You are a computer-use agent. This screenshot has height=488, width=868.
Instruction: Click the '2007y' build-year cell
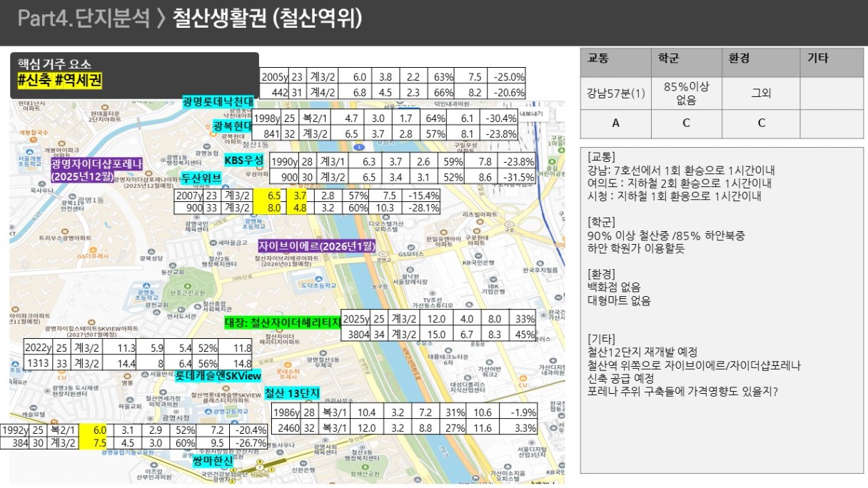point(189,195)
